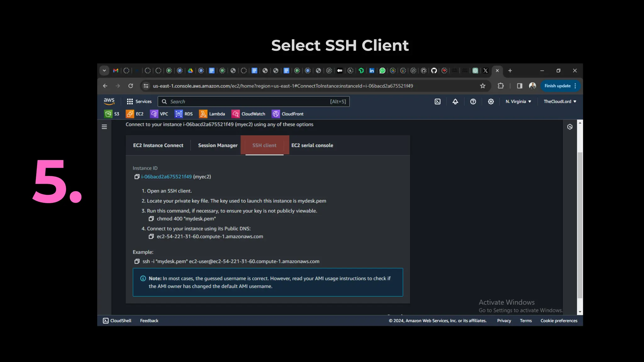Open the EC2 shortcut in favorites bar
Image resolution: width=644 pixels, height=362 pixels.
(135, 114)
